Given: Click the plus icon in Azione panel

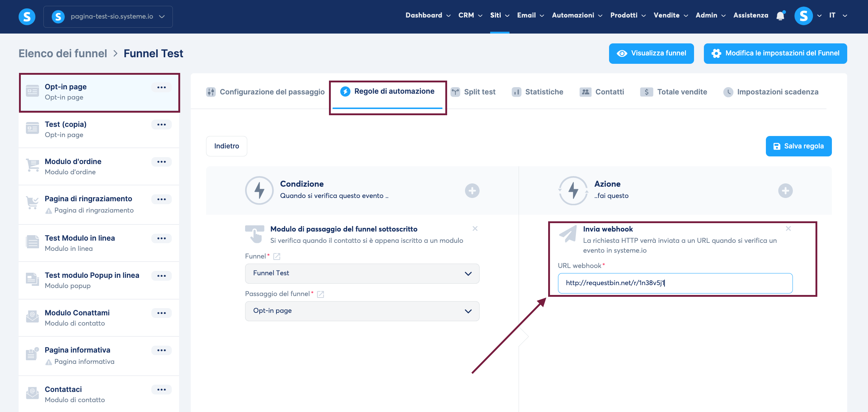Looking at the screenshot, I should click(x=785, y=191).
